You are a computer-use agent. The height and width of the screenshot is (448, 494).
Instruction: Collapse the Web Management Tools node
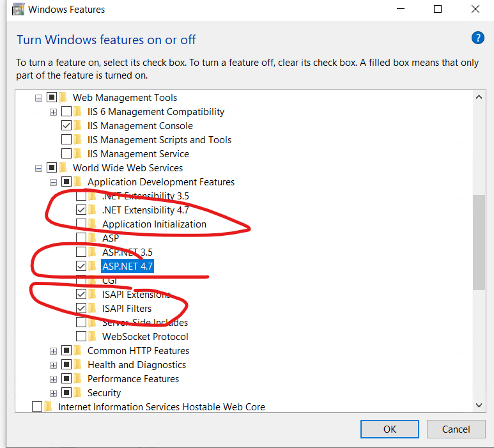tap(38, 98)
